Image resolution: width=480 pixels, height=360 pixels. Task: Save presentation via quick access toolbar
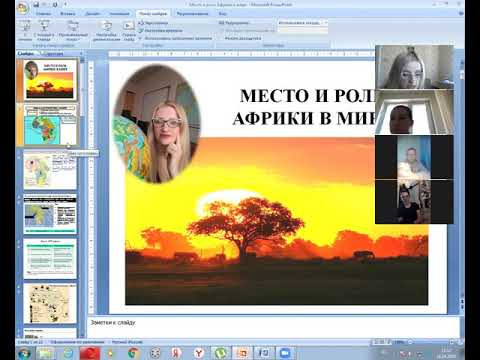36,5
